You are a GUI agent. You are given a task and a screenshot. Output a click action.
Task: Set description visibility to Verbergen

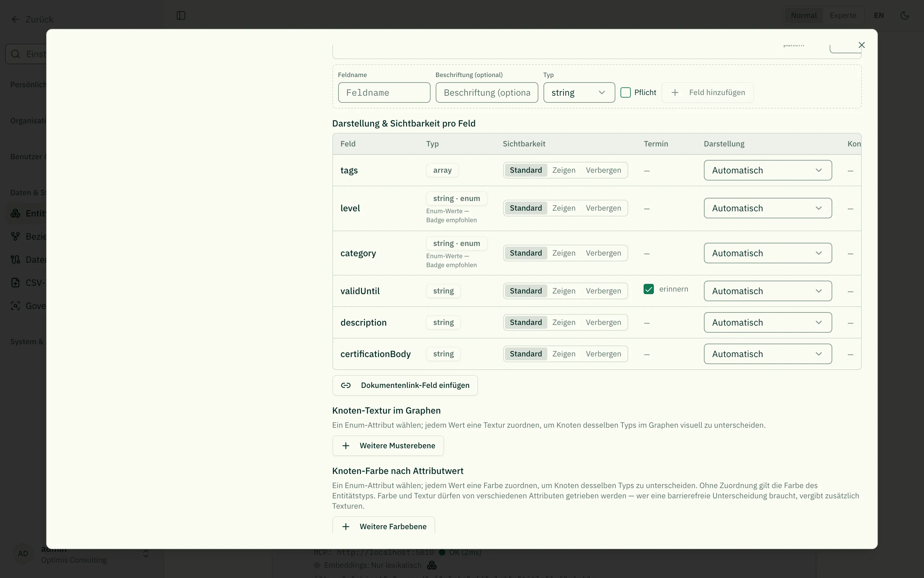point(603,322)
